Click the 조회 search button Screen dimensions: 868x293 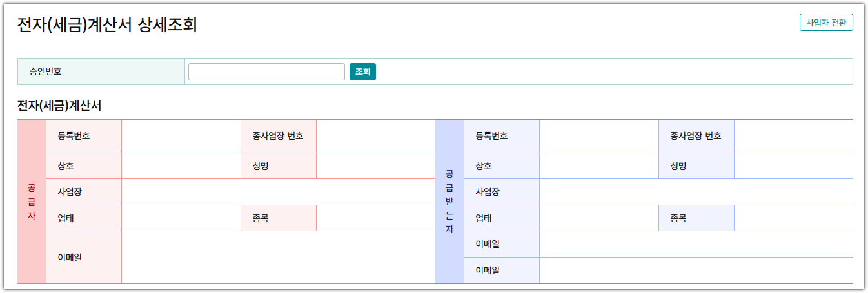(362, 71)
